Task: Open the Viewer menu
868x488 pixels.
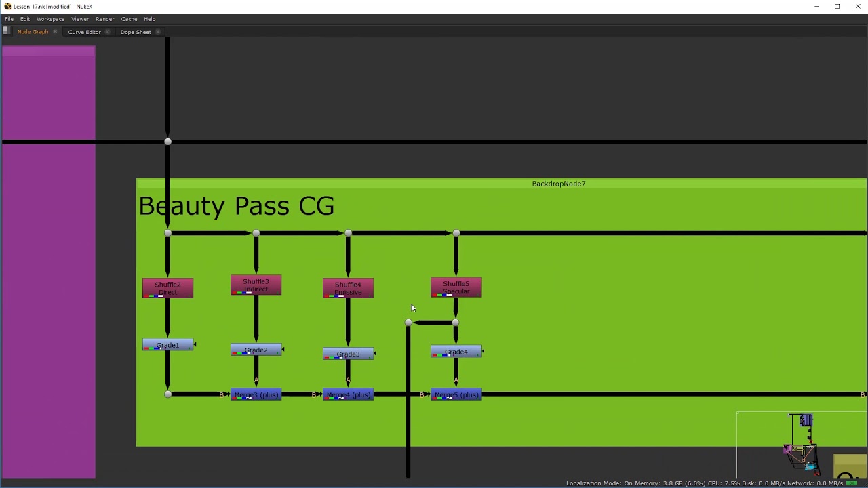Action: [80, 19]
